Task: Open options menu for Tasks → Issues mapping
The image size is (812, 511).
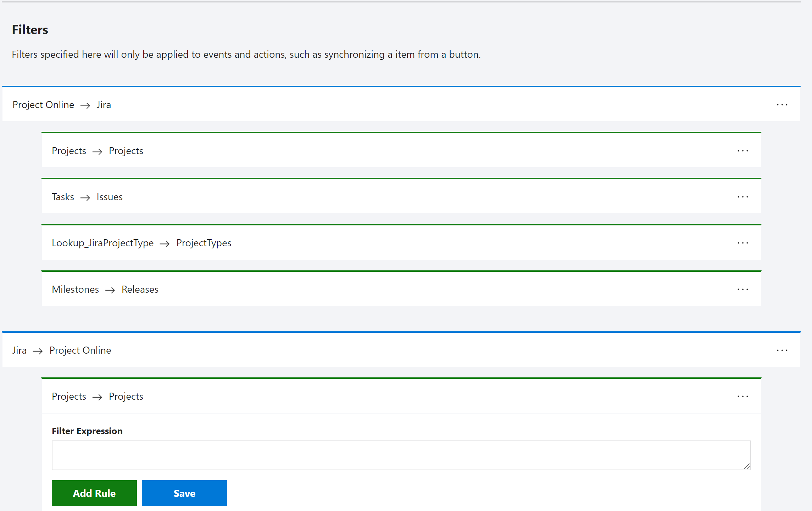Action: pyautogui.click(x=743, y=197)
